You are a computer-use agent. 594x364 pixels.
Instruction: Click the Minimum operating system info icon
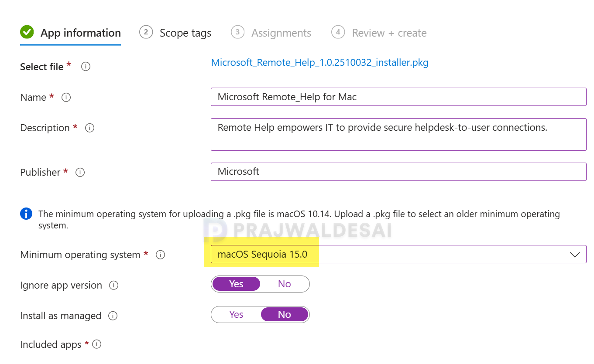(161, 255)
